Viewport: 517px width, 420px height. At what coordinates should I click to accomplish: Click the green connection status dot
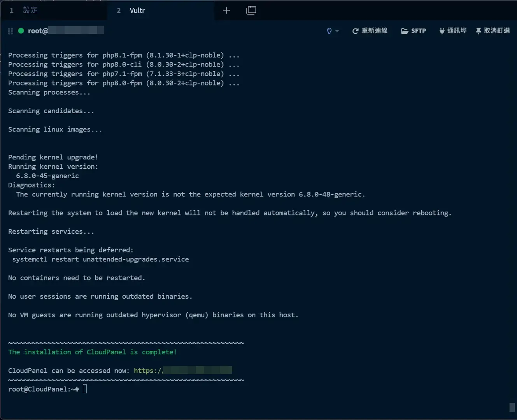pos(21,31)
